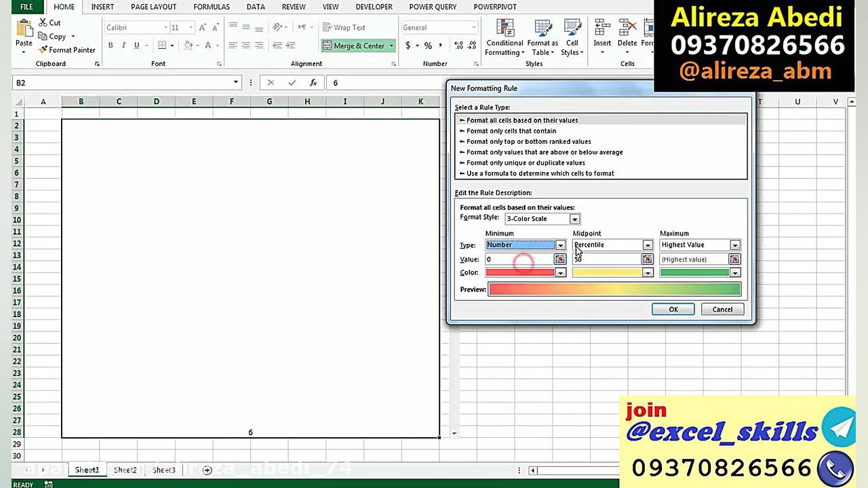Expand the font size dropdown
Screen dimensions: 868x488
click(191, 28)
